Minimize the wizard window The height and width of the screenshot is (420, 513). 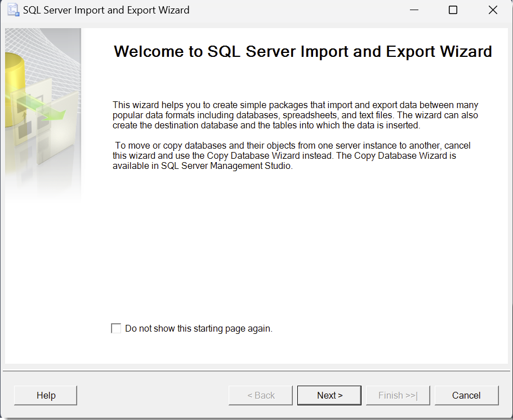click(x=414, y=10)
